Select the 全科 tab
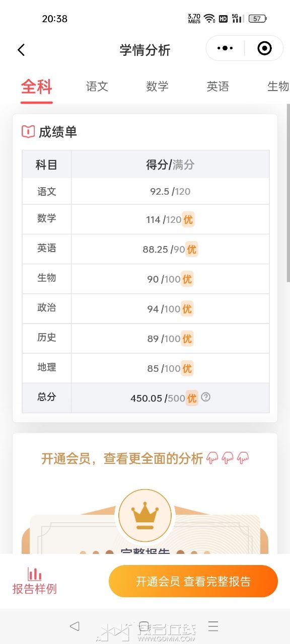The height and width of the screenshot is (644, 290). click(x=37, y=87)
